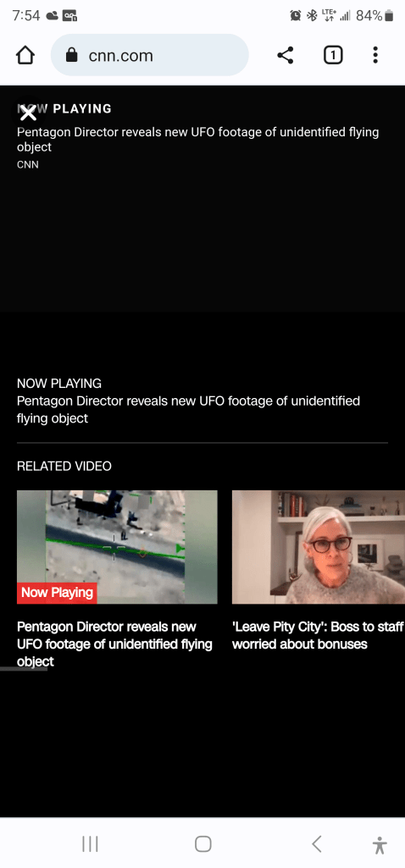Tap the battery indicator in status bar
405x868 pixels.
click(x=389, y=15)
